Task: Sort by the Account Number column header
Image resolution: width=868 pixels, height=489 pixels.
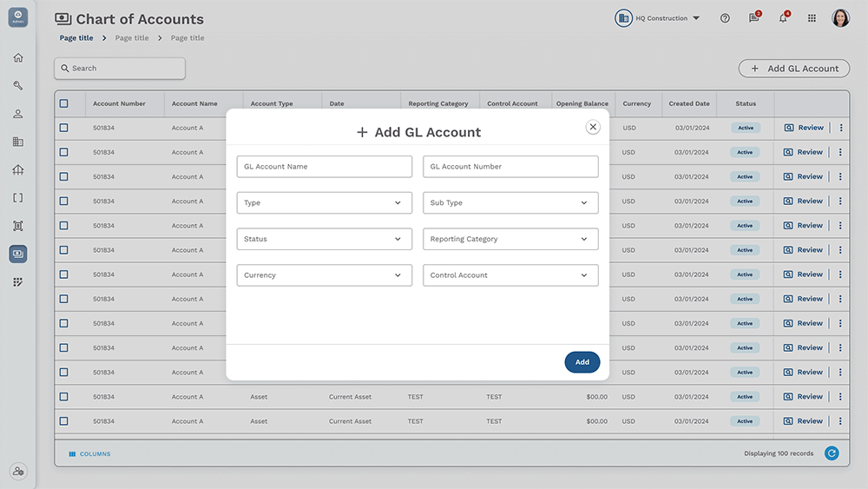Action: (119, 103)
